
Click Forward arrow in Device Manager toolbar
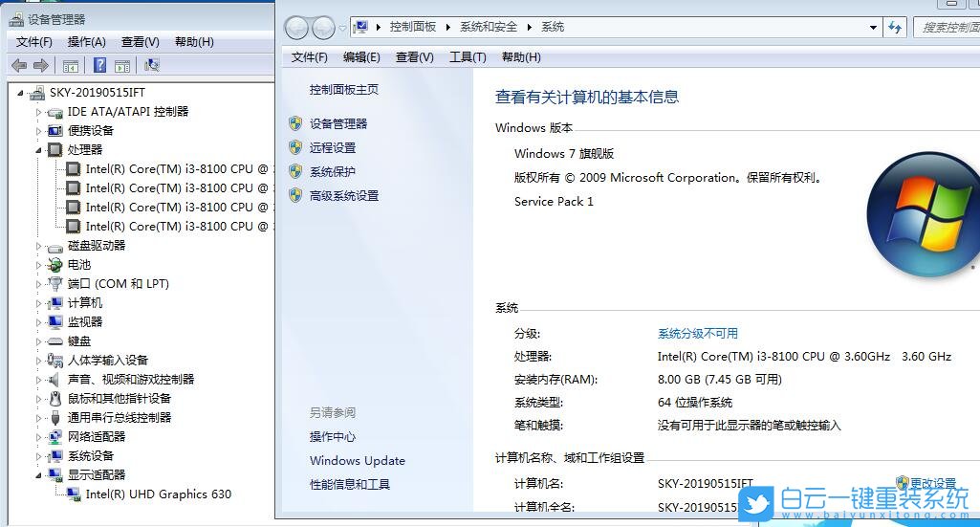click(40, 65)
